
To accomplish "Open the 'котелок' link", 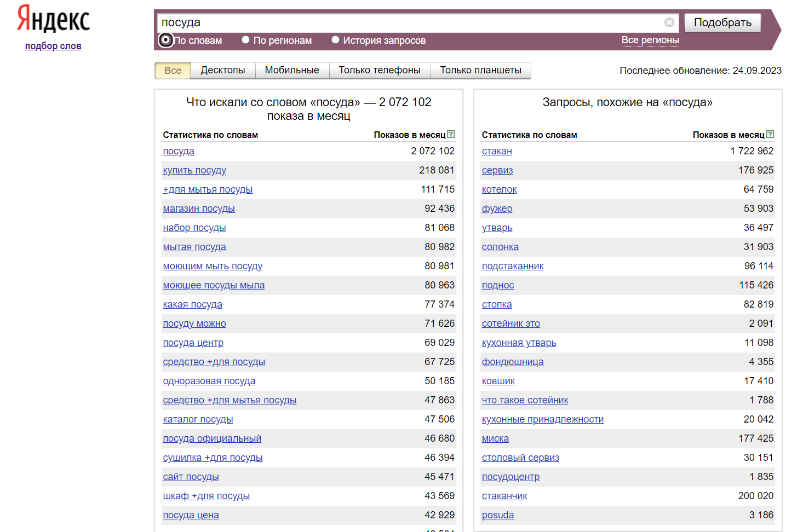I will pos(499,189).
